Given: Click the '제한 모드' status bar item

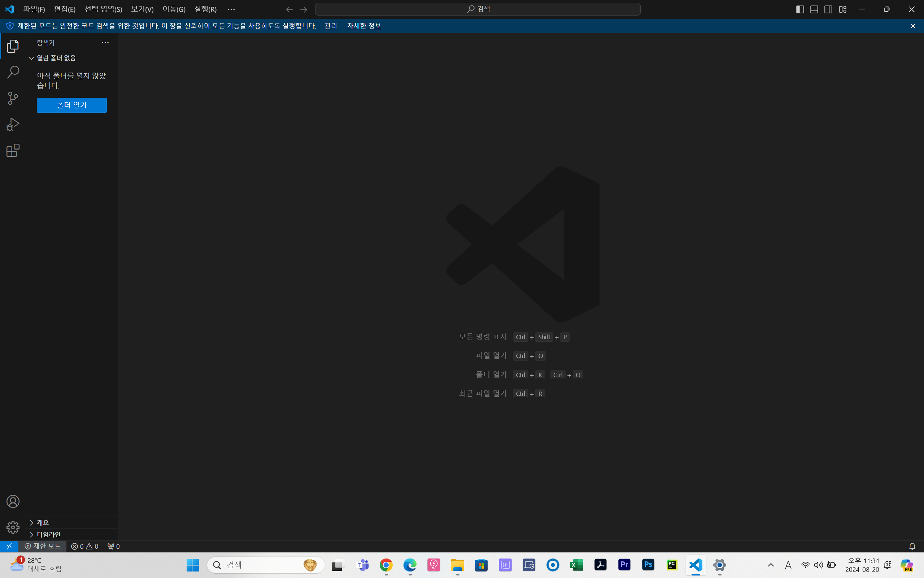Looking at the screenshot, I should click(x=42, y=546).
